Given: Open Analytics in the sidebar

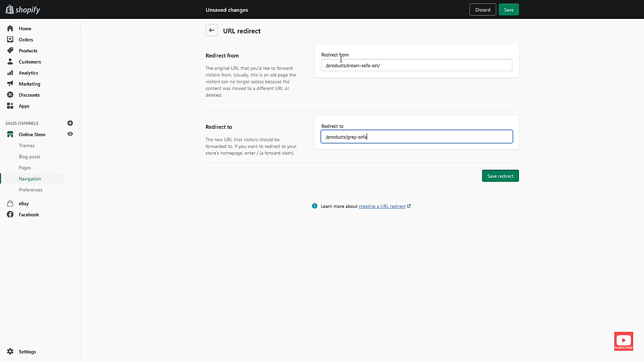Looking at the screenshot, I should 28,73.
